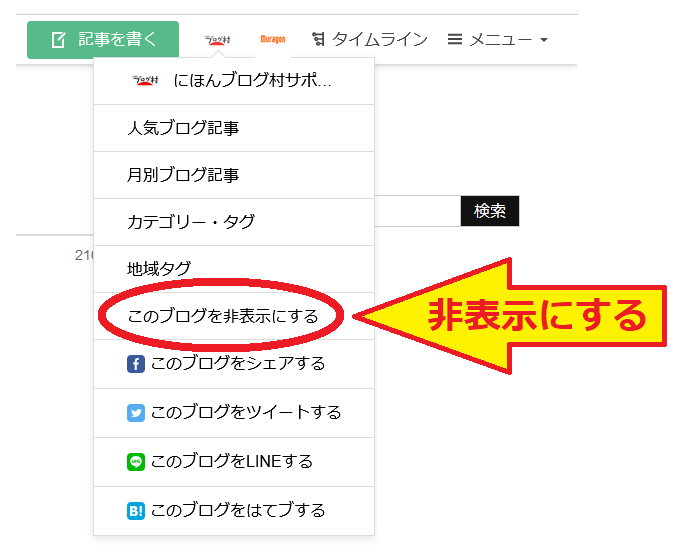Select 地域タグ menu item
The image size is (691, 555).
(234, 269)
